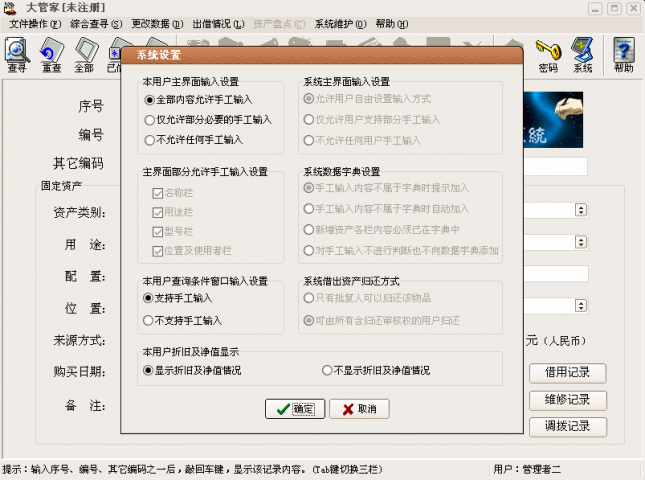This screenshot has height=480, width=645.
Task: Click the 全部 show-all toolbar icon
Action: 84,55
